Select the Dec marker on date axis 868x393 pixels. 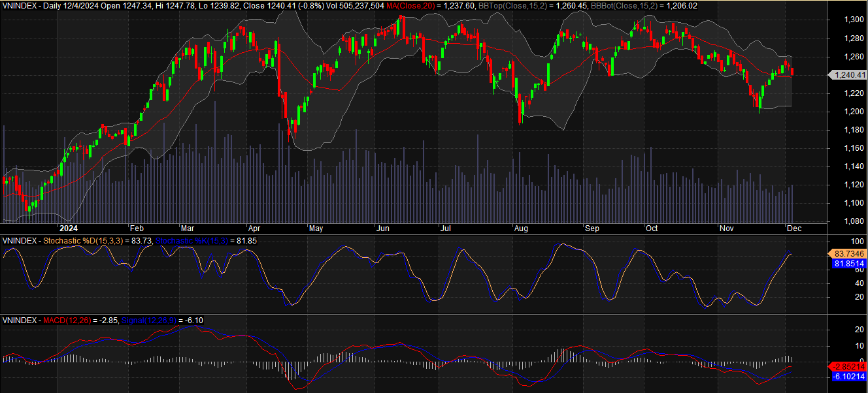(x=792, y=229)
